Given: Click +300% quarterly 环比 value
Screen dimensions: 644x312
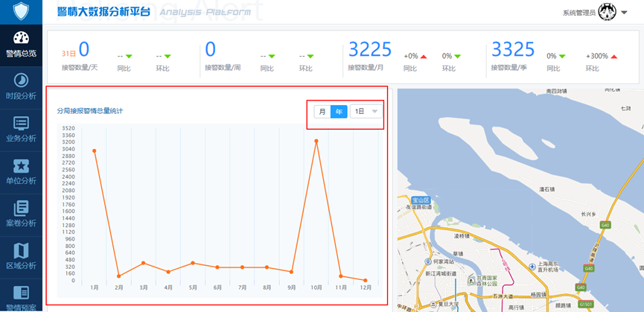Looking at the screenshot, I should click(x=597, y=57).
